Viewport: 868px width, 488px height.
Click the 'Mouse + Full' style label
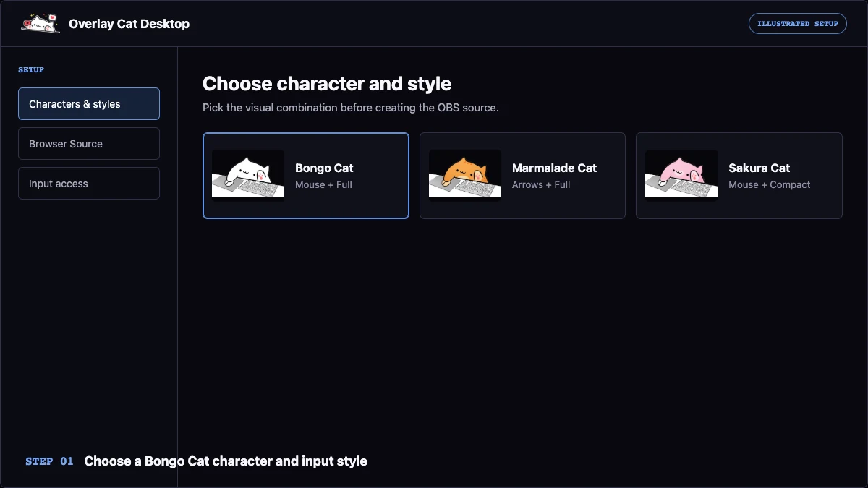pyautogui.click(x=323, y=185)
